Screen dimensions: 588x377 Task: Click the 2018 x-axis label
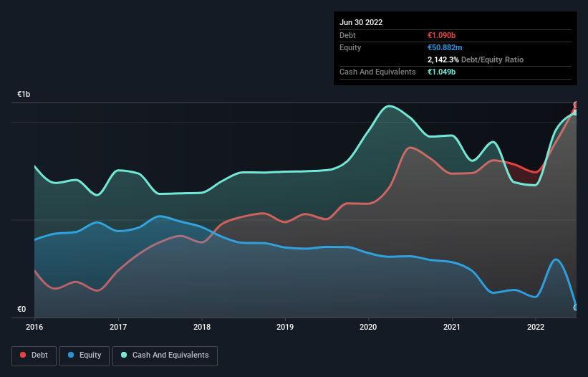(x=202, y=327)
